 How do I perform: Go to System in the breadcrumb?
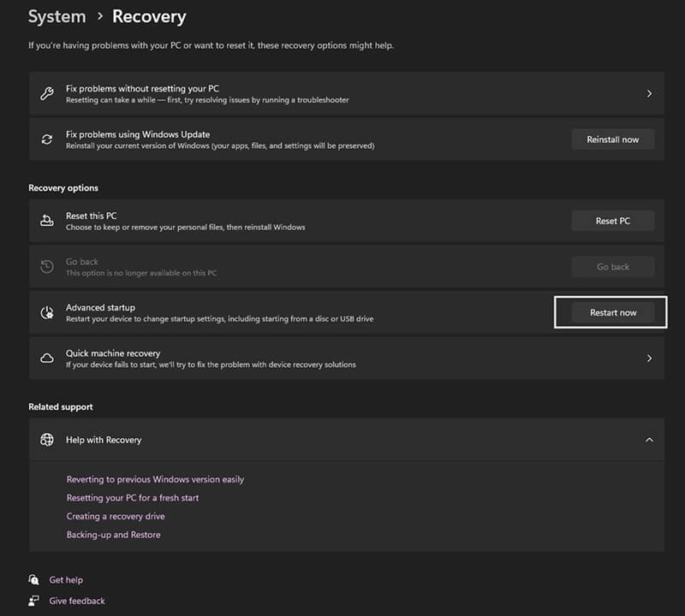pos(57,16)
